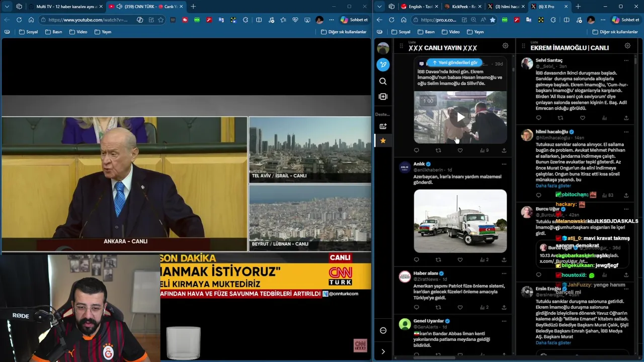Reply to Haber alanı Patriot post
Viewport: 644px width, 362px height.
click(x=416, y=307)
